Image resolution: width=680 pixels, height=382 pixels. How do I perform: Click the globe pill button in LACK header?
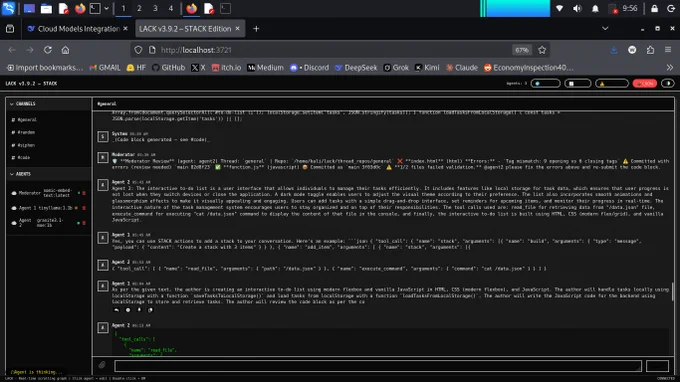(x=545, y=83)
